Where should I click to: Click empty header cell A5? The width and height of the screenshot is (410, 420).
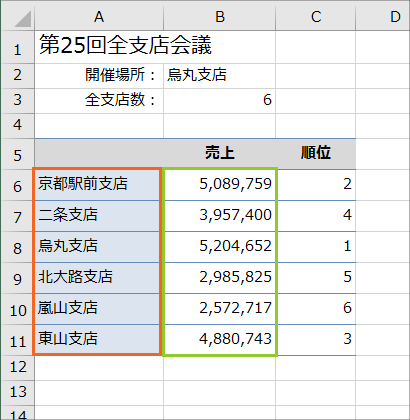[x=99, y=154]
